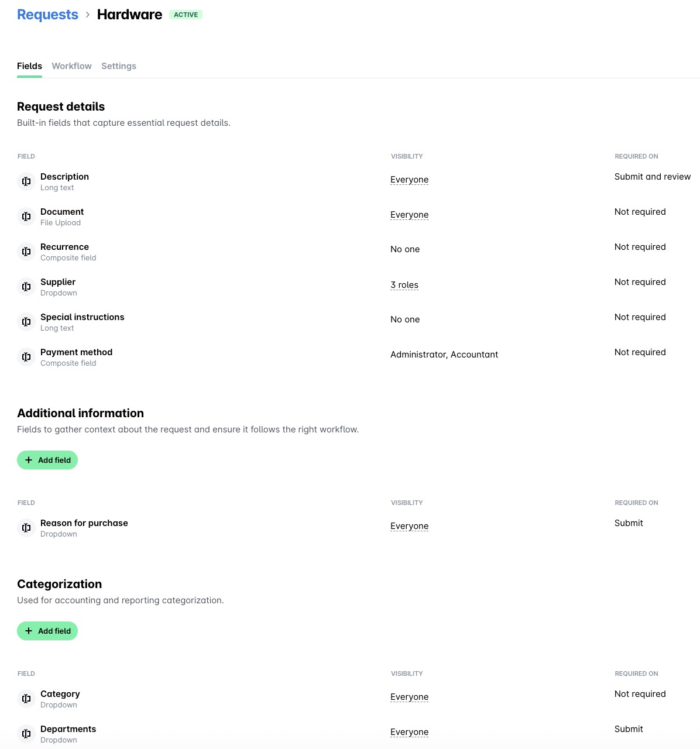Viewport: 700px width, 749px height.
Task: Open Everyone visibility for Reason for purchase
Action: pyautogui.click(x=409, y=526)
